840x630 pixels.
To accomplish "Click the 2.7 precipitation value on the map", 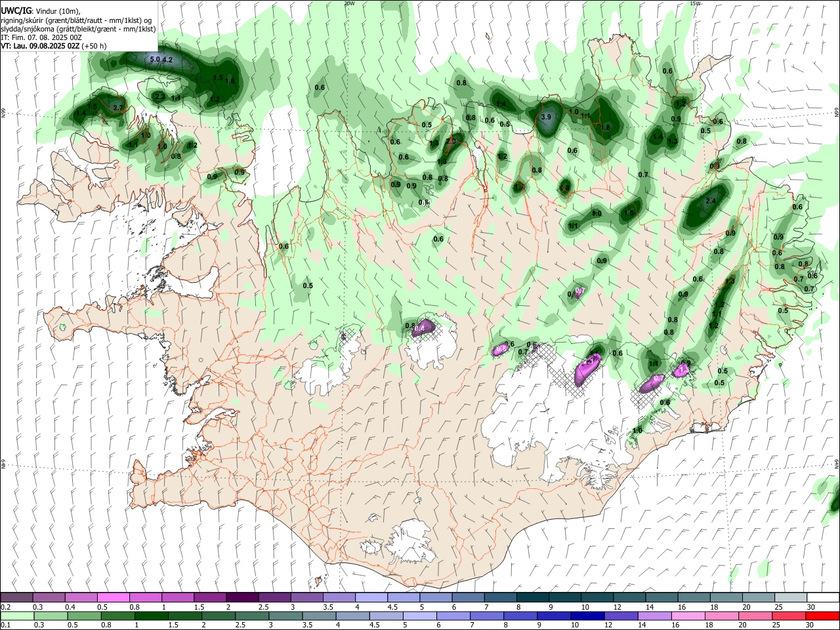I will point(119,108).
